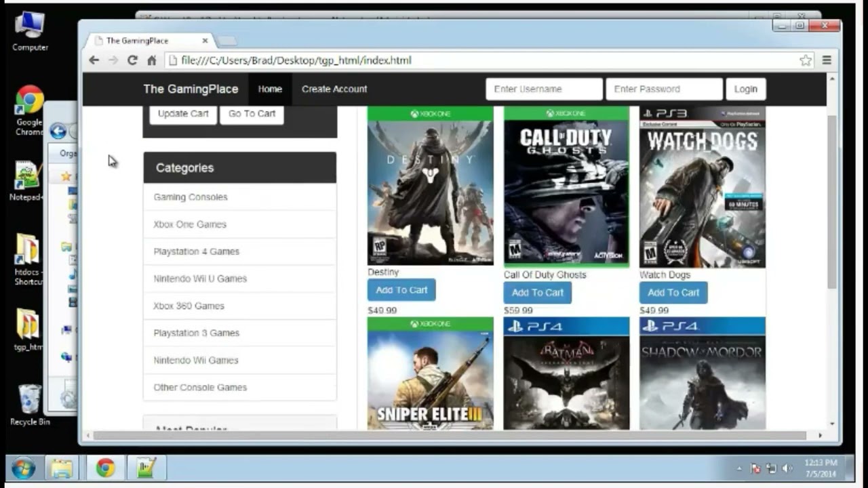Open the Playstation 3 Games category
This screenshot has width=868, height=488.
click(240, 333)
